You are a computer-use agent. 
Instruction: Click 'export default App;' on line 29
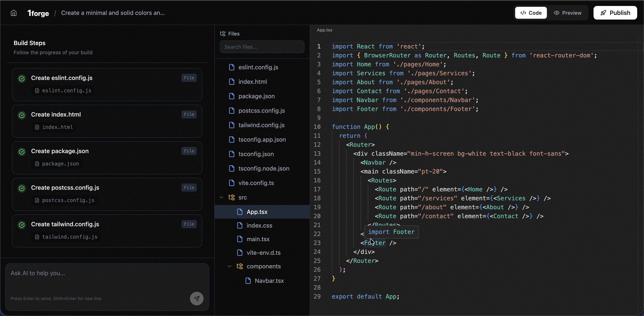click(365, 296)
